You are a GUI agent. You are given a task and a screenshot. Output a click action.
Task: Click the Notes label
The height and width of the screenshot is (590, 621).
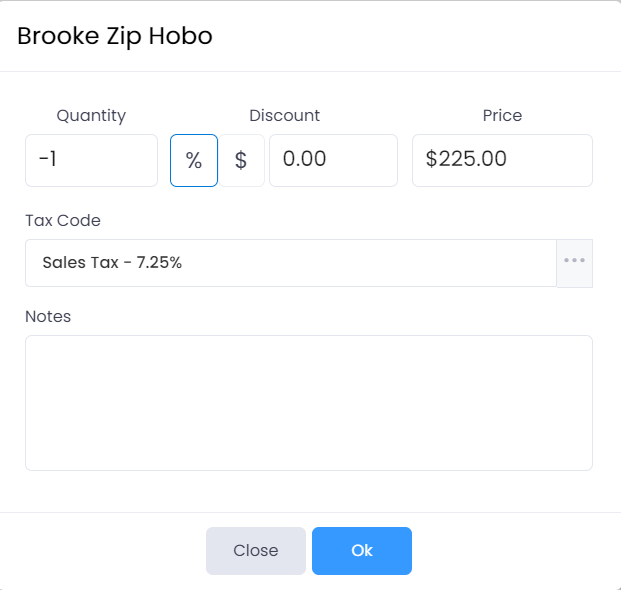pos(48,316)
